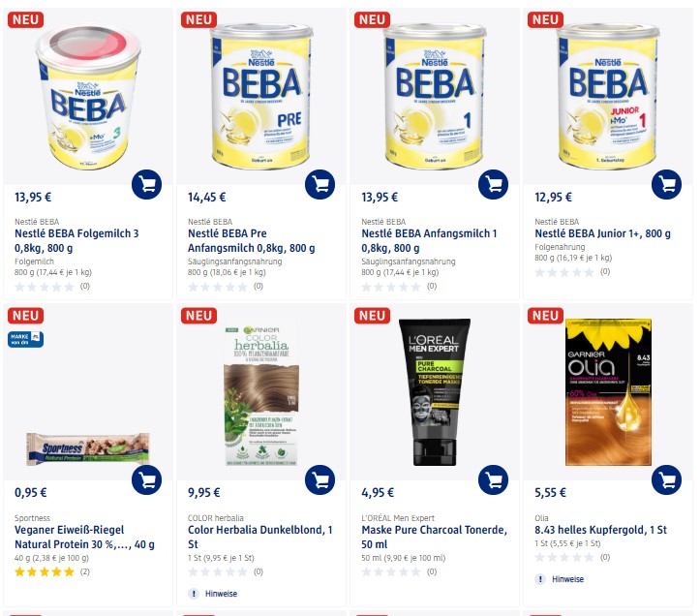Click the Marke von dm badge
The width and height of the screenshot is (700, 616).
coord(25,339)
